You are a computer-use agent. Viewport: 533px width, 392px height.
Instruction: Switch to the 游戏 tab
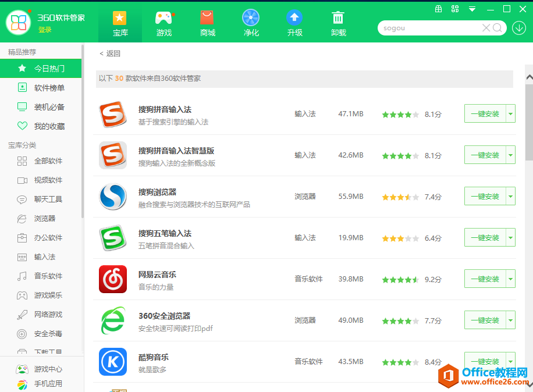(164, 23)
